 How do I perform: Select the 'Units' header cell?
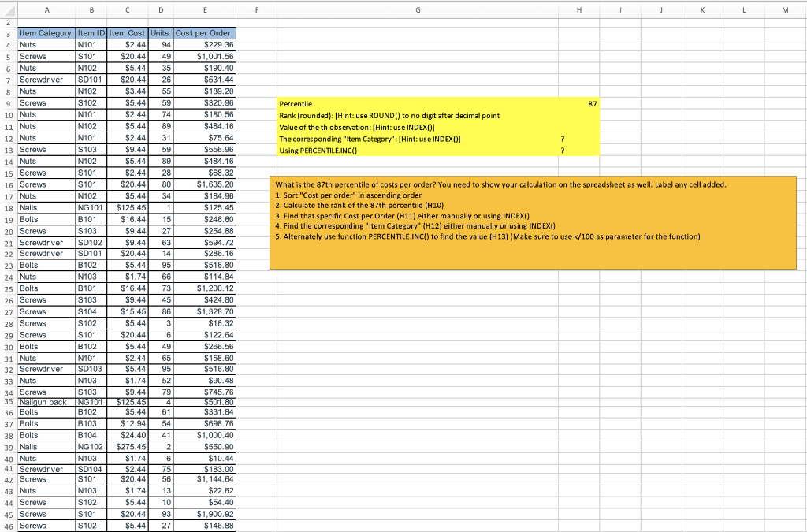161,33
